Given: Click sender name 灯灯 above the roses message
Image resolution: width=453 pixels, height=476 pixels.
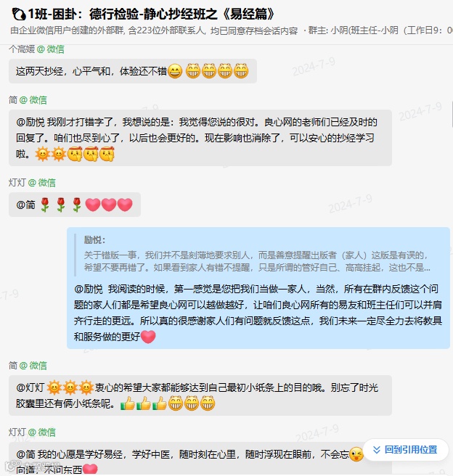Looking at the screenshot, I should 32,183.
